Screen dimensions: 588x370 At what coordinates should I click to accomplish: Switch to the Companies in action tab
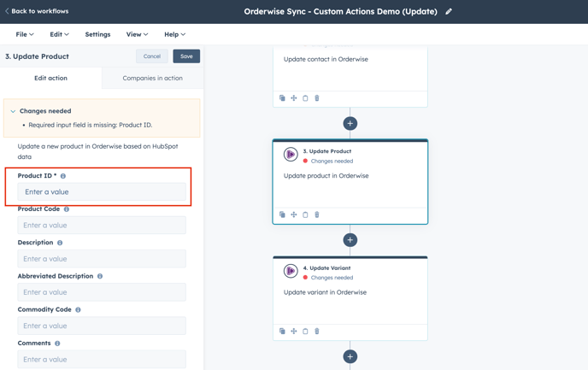coord(153,78)
